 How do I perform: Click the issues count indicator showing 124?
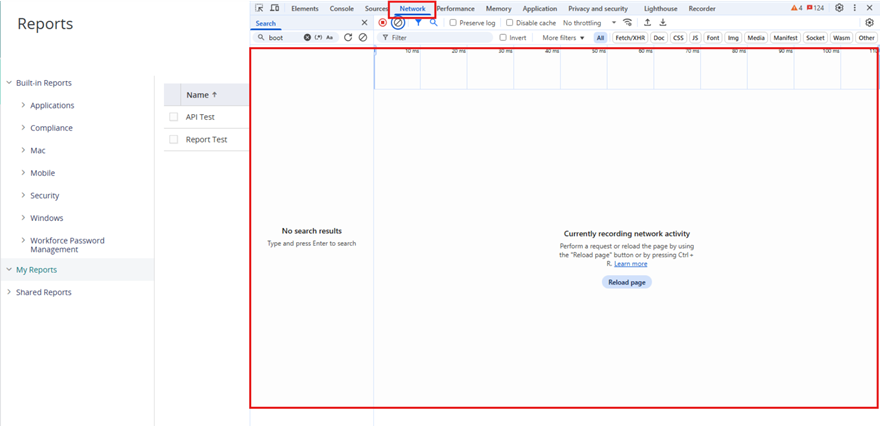(815, 8)
